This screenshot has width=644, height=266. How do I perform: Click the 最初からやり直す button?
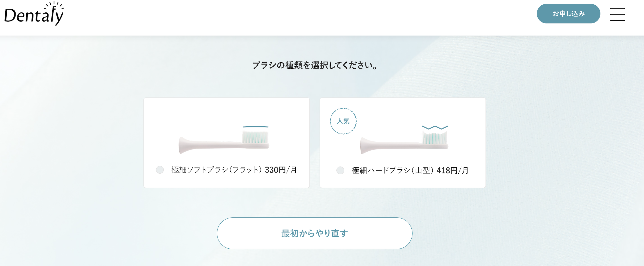point(314,233)
